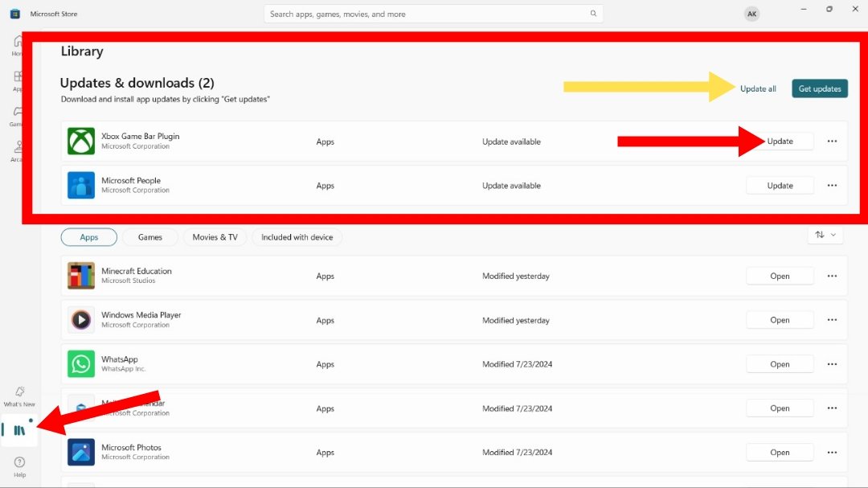Click the WhatsApp app name
The image size is (868, 488).
click(120, 359)
